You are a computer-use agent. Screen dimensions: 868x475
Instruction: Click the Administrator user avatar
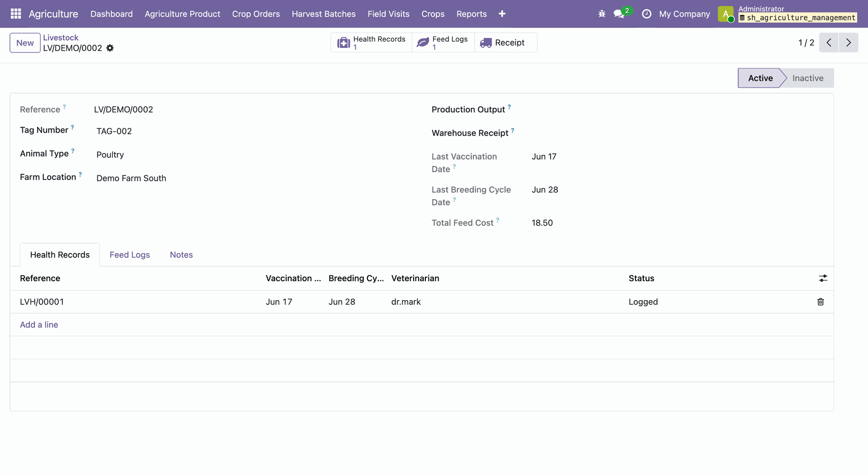point(726,14)
